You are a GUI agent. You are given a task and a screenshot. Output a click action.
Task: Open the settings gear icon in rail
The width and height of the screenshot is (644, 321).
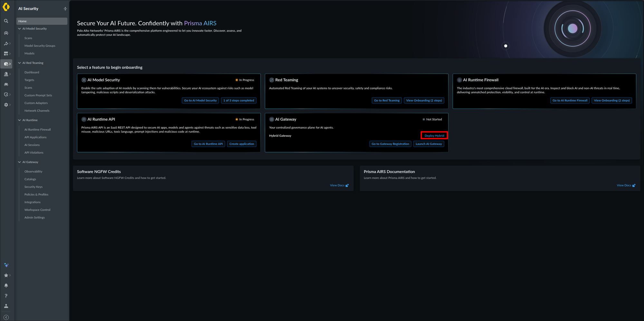coord(6,105)
